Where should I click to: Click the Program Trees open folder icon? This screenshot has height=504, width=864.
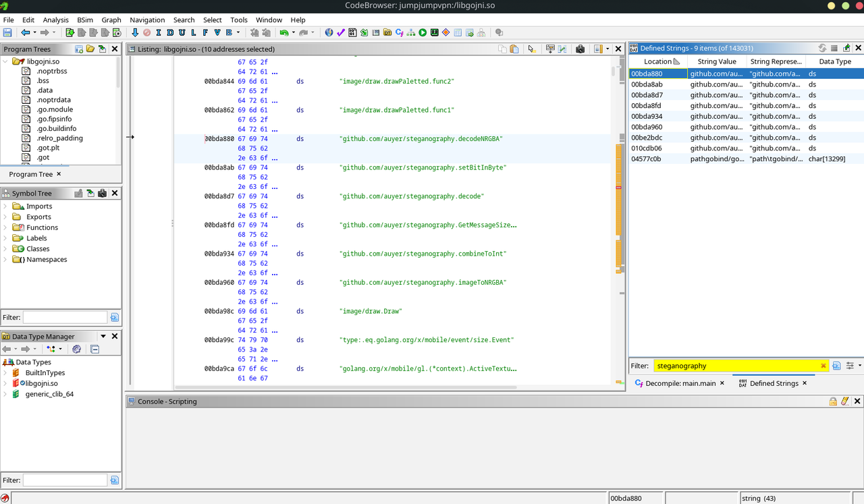coord(90,49)
